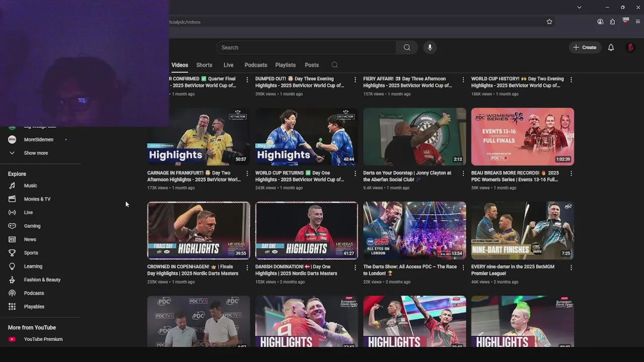Open options for BEAU BREAKS MORE RECORDS video

pyautogui.click(x=571, y=173)
